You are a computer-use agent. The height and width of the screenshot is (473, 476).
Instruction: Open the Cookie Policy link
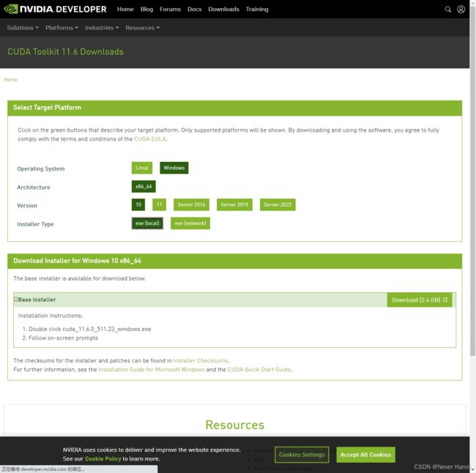(x=103, y=459)
